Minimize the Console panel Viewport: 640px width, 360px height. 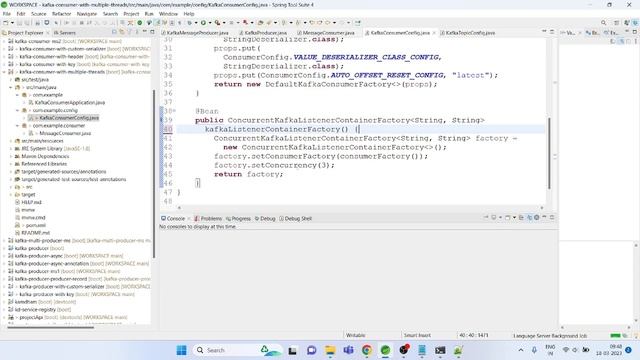click(x=544, y=218)
